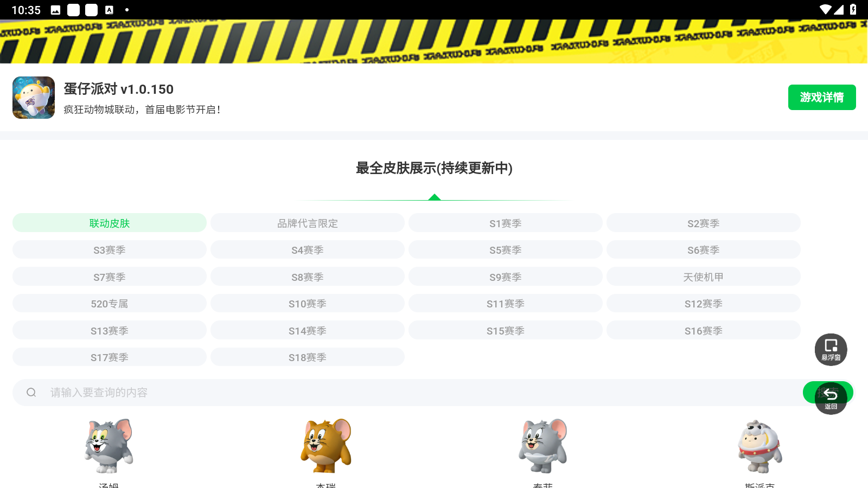Select the S8赛季 category
Image resolution: width=868 pixels, height=488 pixels.
coord(308,277)
